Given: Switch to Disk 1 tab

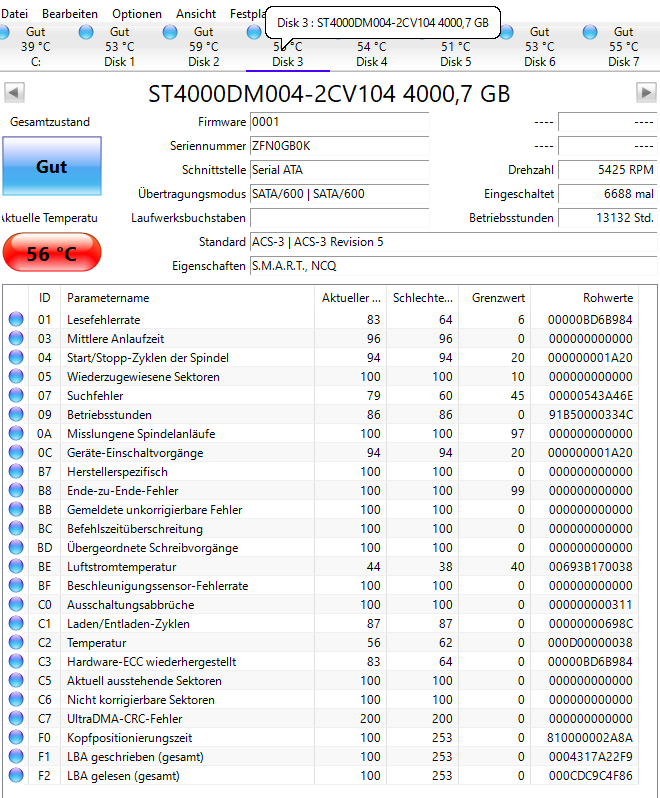Looking at the screenshot, I should tap(120, 47).
